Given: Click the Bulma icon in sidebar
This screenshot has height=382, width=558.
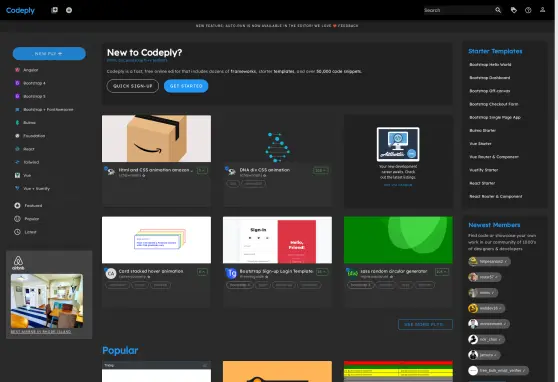Looking at the screenshot, I should click(x=17, y=122).
